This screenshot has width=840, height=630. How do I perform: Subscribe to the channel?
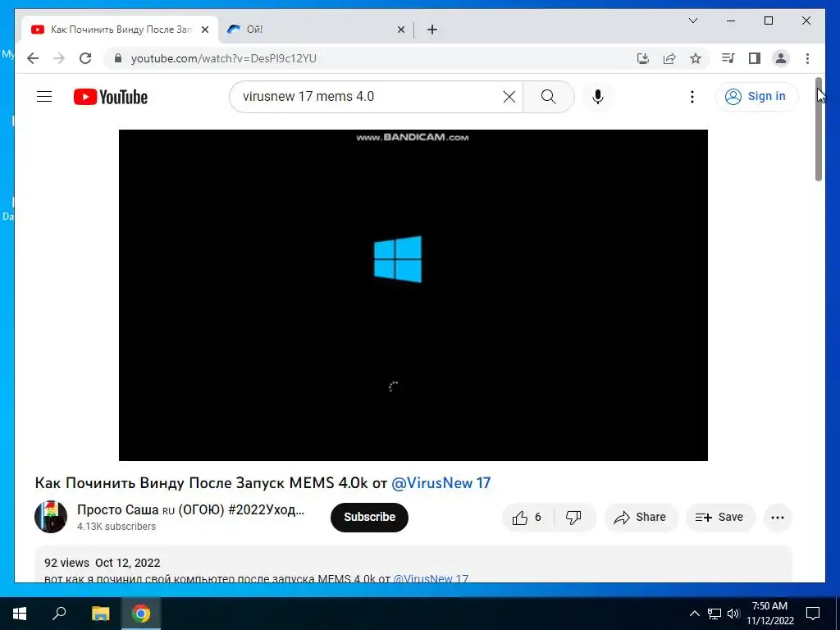tap(370, 517)
